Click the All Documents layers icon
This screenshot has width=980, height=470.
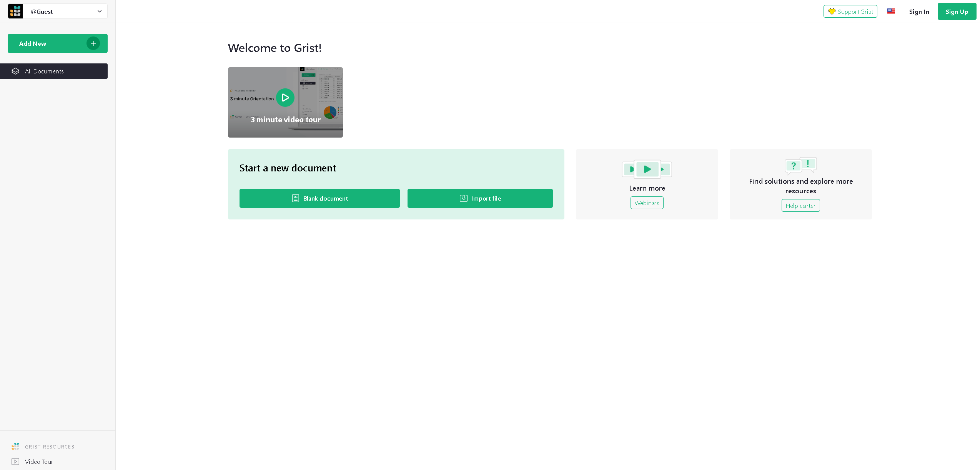15,71
